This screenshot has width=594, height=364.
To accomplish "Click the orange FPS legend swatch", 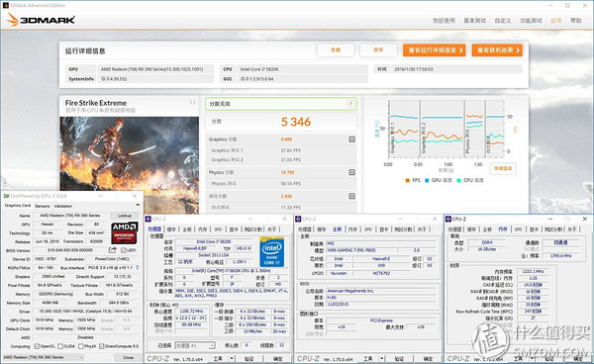I will [x=408, y=180].
